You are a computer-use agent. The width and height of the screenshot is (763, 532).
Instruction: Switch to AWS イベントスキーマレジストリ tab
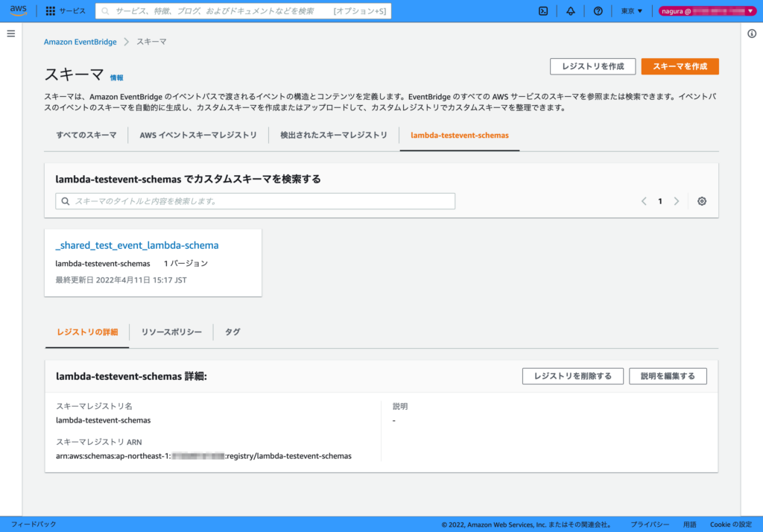(x=198, y=136)
